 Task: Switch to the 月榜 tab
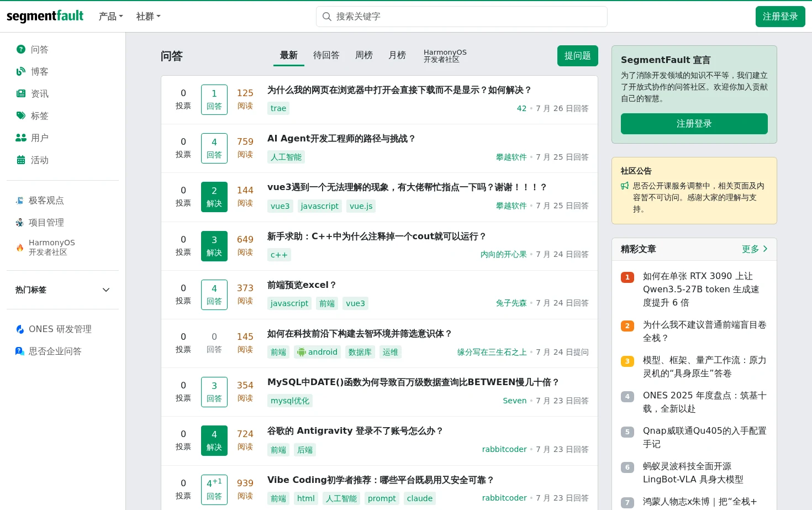[x=397, y=55]
